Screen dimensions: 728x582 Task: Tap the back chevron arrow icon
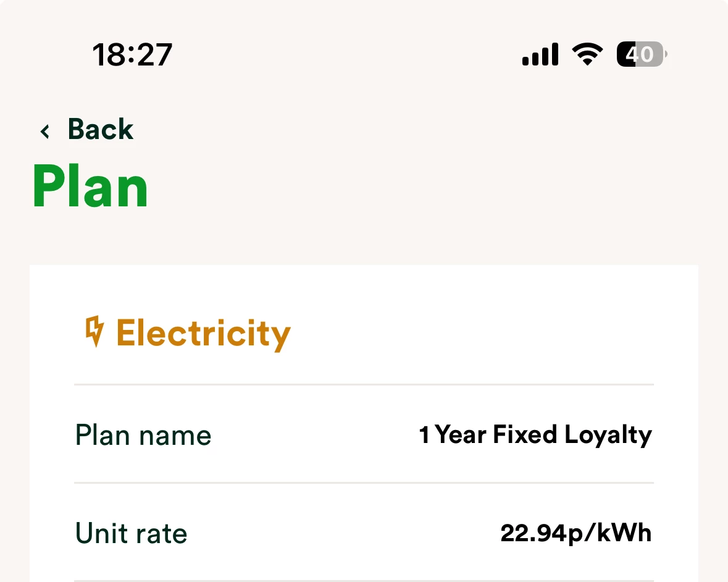pos(44,131)
